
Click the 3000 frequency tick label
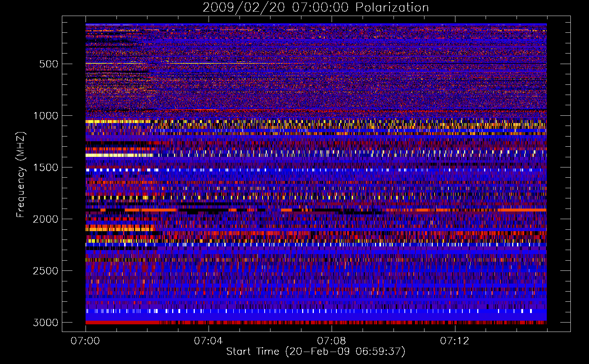click(46, 323)
